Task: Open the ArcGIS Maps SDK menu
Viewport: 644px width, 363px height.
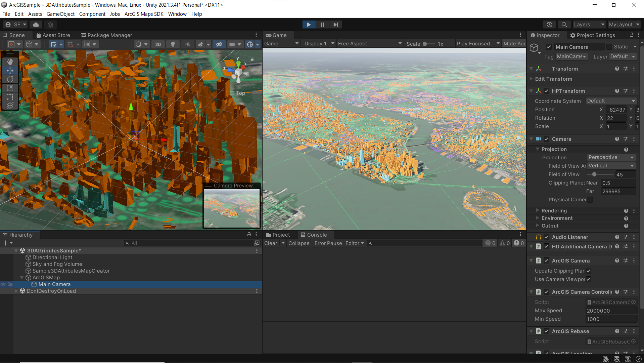Action: coord(144,14)
